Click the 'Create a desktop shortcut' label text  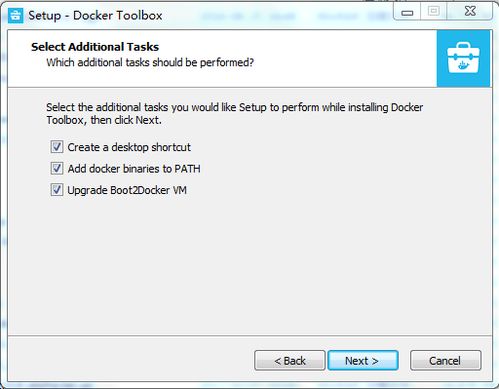point(129,147)
